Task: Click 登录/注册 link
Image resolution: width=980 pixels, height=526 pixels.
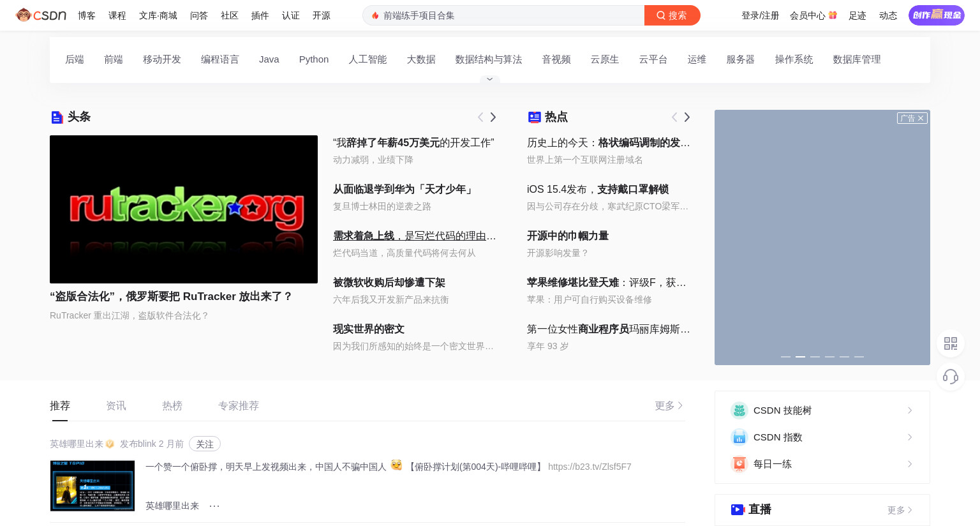Action: click(760, 15)
